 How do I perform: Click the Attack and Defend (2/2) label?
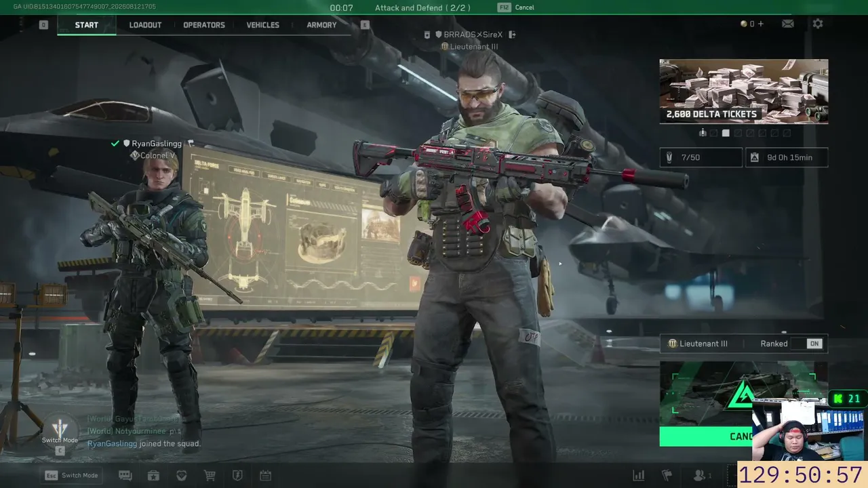click(x=422, y=7)
